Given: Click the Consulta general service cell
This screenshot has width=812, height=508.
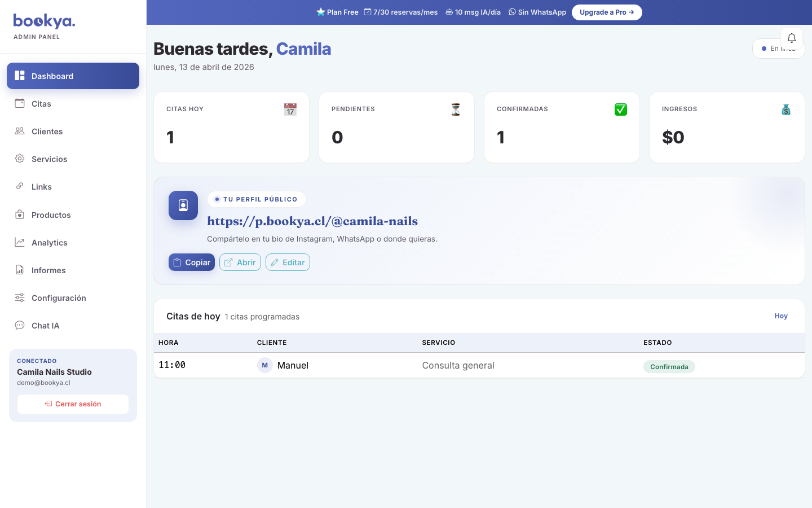Looking at the screenshot, I should (458, 365).
